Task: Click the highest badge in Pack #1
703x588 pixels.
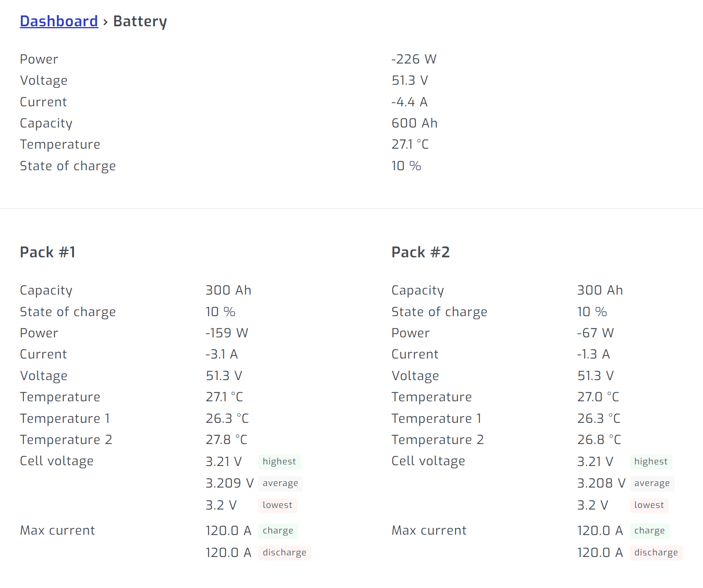Action: click(279, 462)
